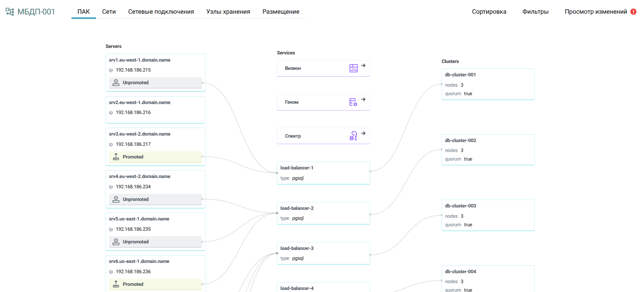Toggle Unpromoted status bar on srv4

[x=156, y=199]
